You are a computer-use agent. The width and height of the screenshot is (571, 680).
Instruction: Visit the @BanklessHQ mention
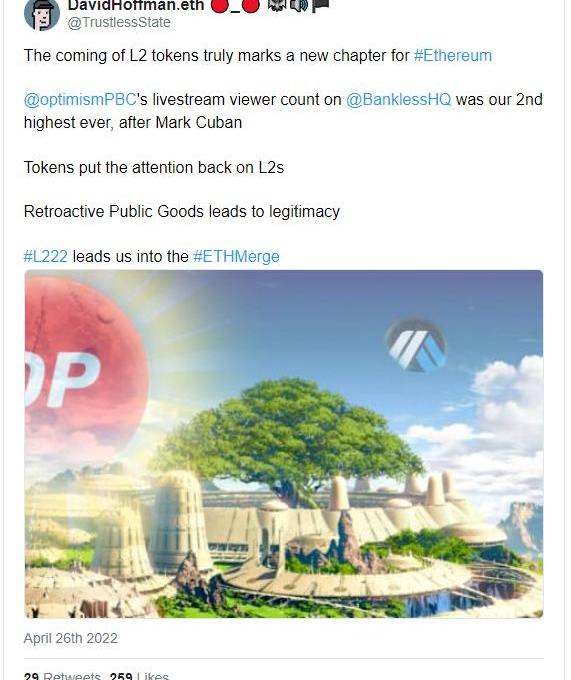[398, 100]
